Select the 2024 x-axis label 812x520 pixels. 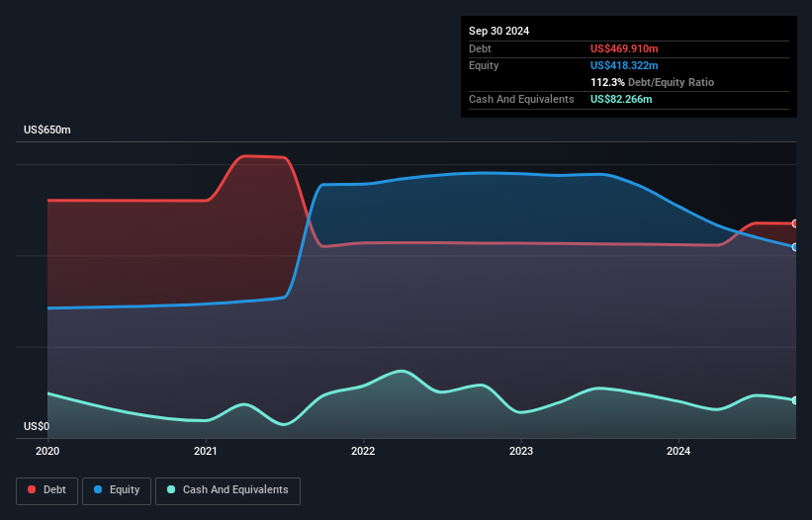(x=678, y=451)
